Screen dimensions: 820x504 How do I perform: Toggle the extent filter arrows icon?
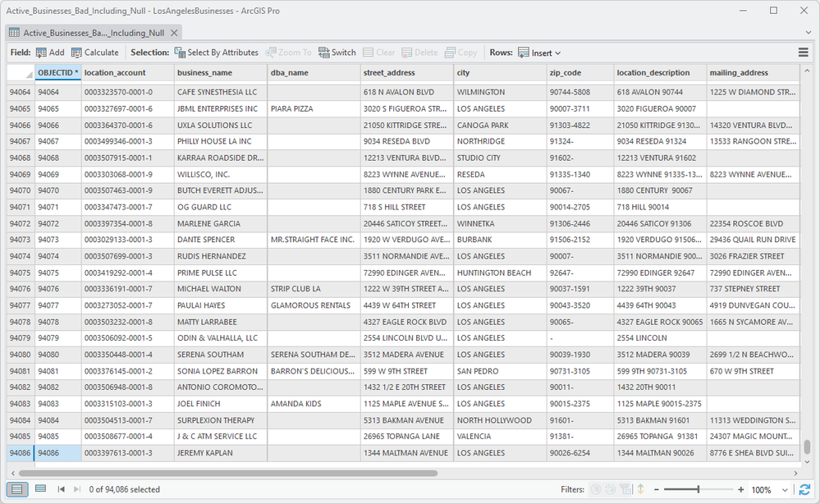pos(640,489)
